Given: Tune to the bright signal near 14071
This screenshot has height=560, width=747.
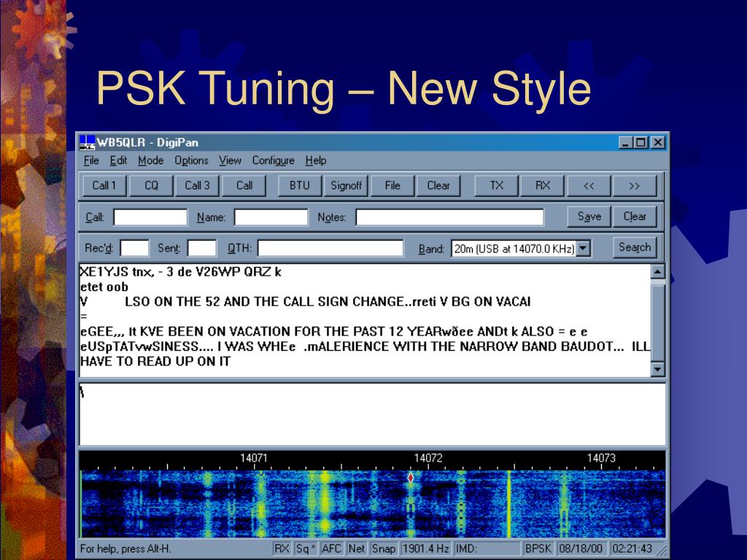Looking at the screenshot, I should point(260,504).
